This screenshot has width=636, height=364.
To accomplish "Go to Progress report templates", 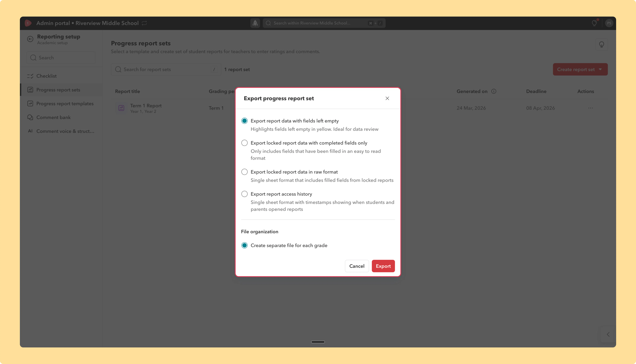I will click(61, 104).
